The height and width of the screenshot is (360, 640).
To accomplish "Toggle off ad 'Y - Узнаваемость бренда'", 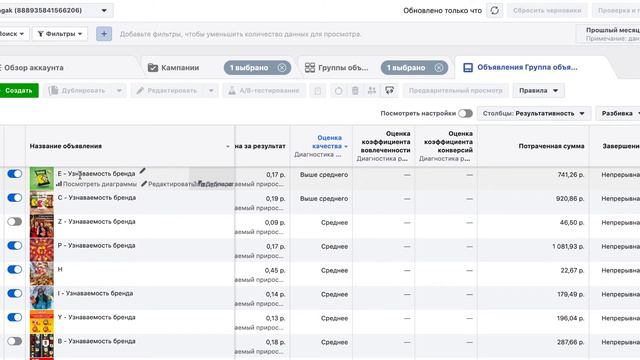I will [x=15, y=317].
